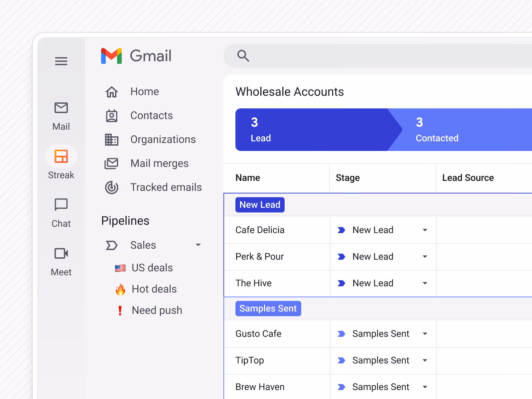Open the US deals pipeline view

point(152,268)
